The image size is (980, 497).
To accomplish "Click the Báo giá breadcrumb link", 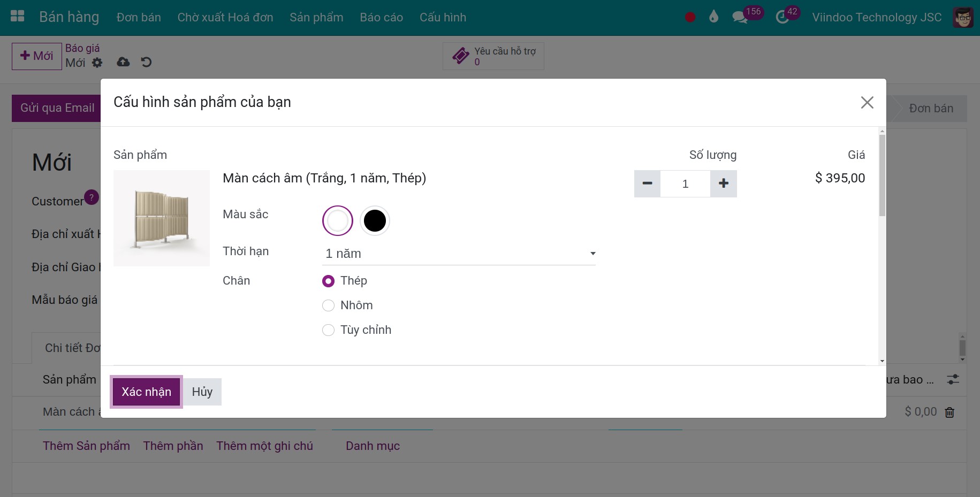I will tap(82, 48).
